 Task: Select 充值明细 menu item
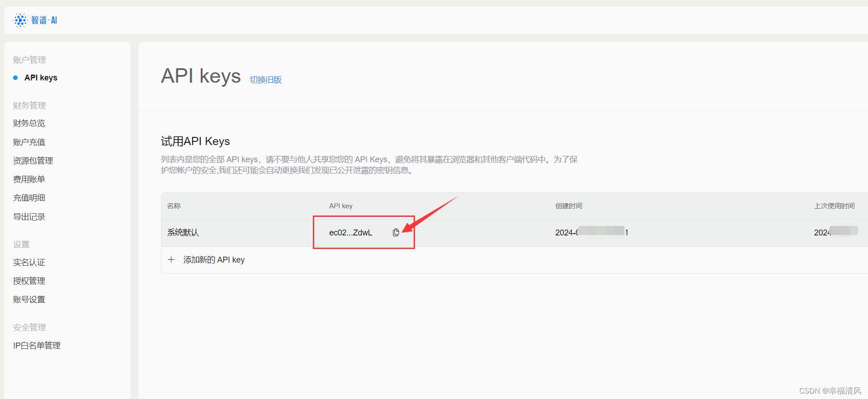pyautogui.click(x=29, y=198)
